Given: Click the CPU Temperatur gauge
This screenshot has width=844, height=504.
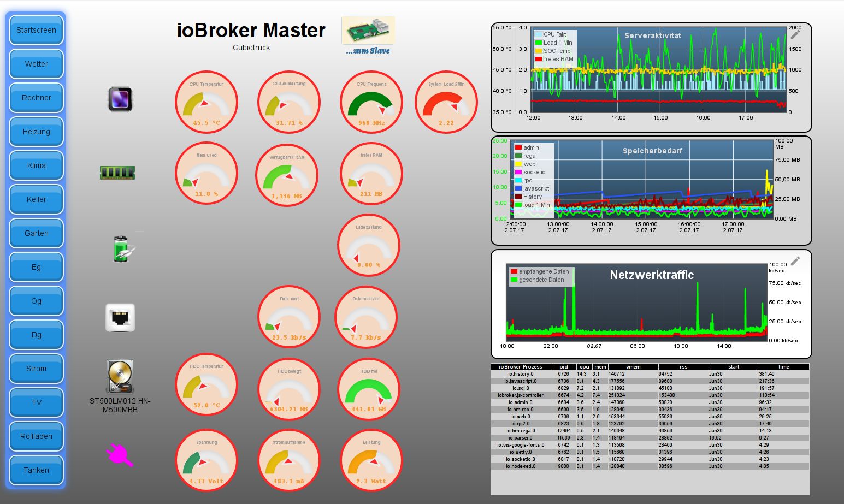Looking at the screenshot, I should 206,102.
